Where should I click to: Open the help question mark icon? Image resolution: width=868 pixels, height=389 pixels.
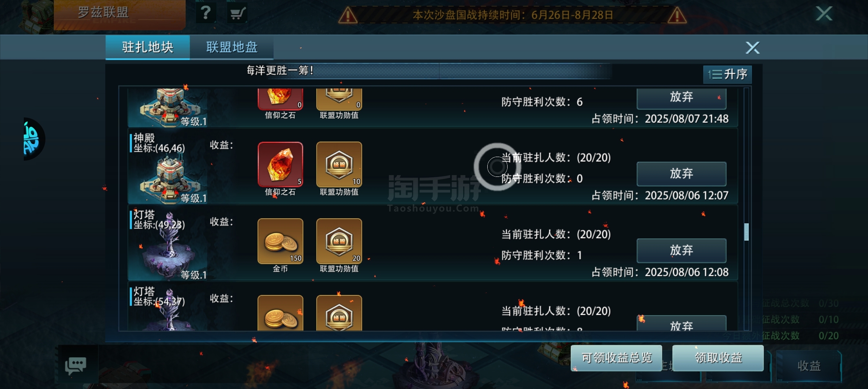(x=206, y=13)
